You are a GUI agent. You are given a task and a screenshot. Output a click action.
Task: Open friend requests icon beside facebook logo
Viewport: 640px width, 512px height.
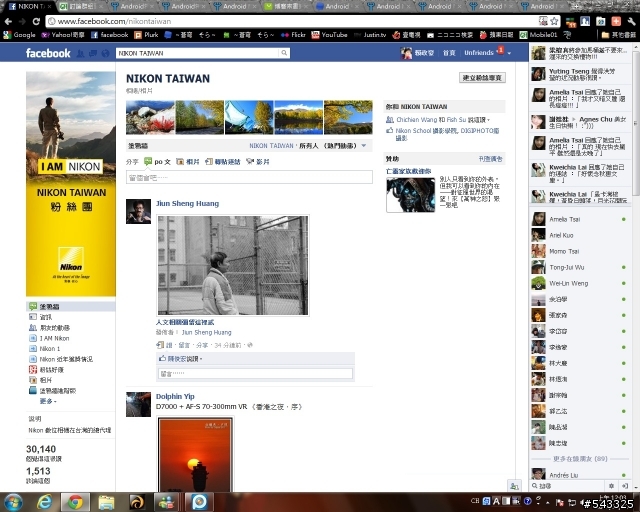point(81,53)
